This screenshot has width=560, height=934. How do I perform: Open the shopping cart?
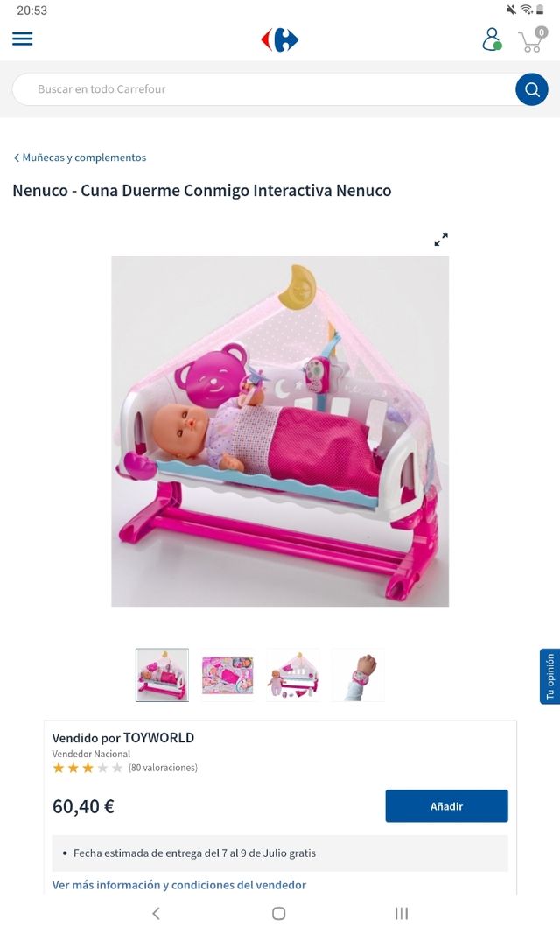[531, 39]
